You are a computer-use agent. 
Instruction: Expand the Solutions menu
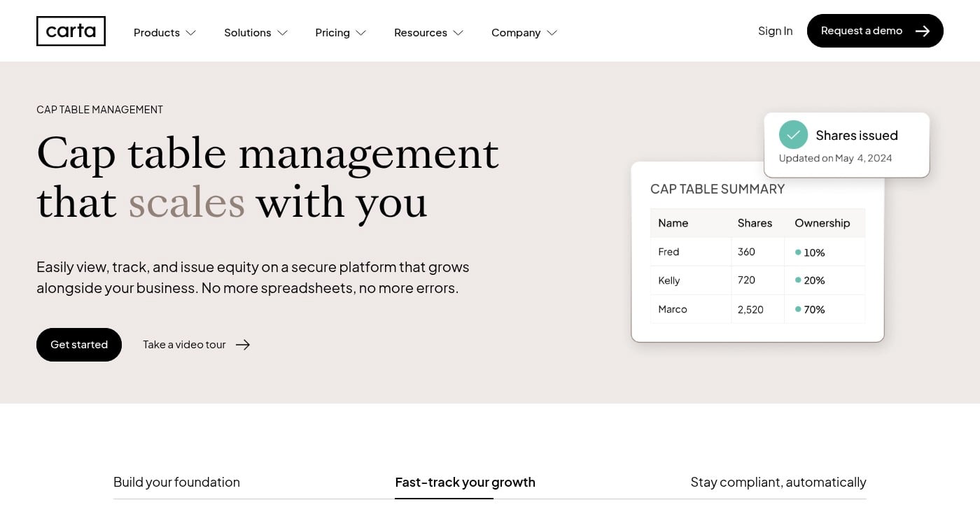coord(255,32)
